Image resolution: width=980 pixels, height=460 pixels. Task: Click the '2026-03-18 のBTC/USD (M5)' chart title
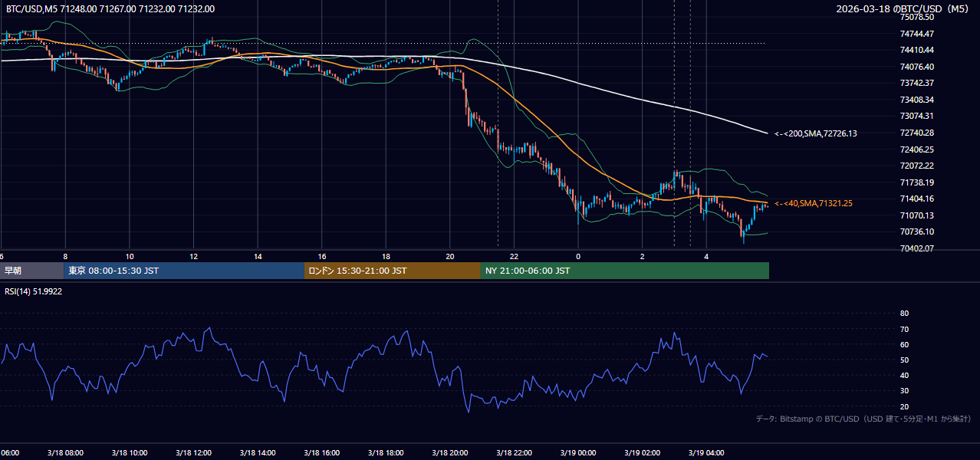tap(904, 9)
